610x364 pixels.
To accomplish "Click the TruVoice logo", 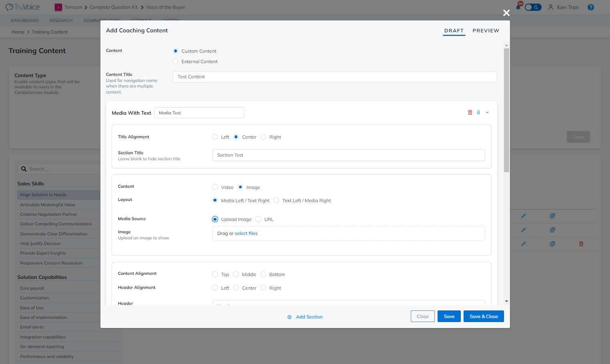I will coord(23,7).
